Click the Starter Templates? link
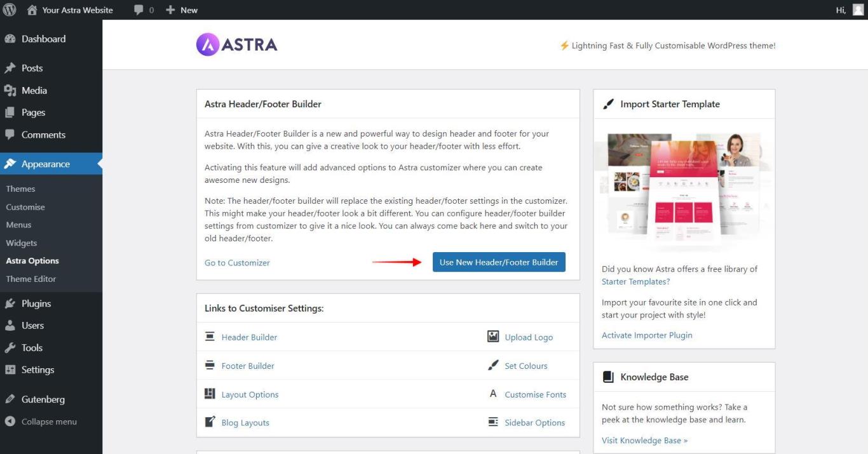The width and height of the screenshot is (868, 454). click(x=635, y=281)
